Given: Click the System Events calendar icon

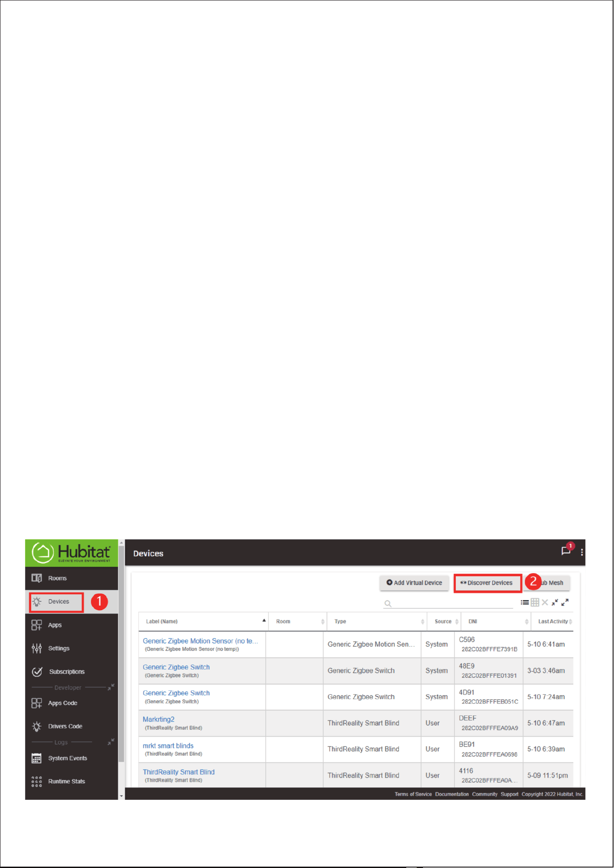Looking at the screenshot, I should (37, 758).
